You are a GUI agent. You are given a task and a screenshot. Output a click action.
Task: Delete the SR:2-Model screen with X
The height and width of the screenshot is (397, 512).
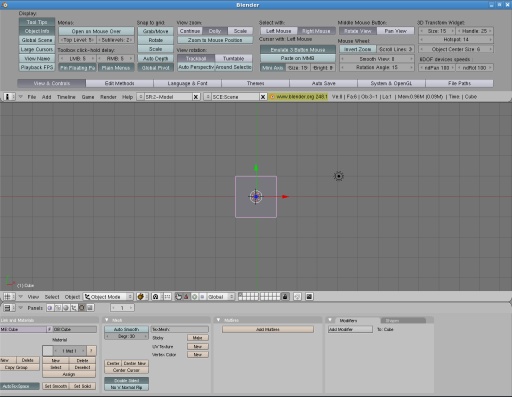click(196, 97)
